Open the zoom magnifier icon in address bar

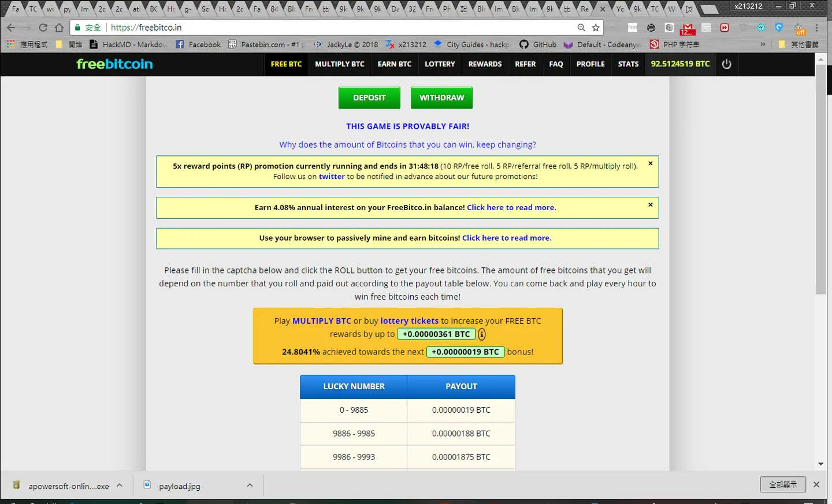[581, 28]
